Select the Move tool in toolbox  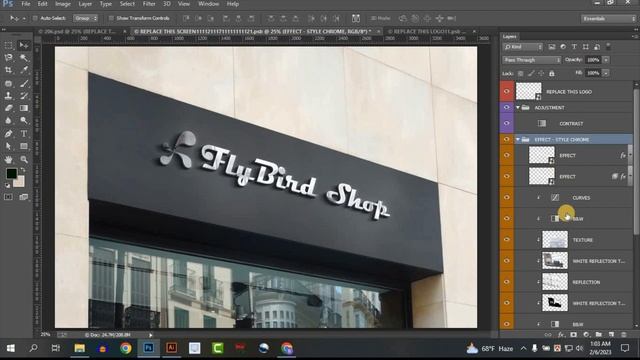(x=24, y=45)
